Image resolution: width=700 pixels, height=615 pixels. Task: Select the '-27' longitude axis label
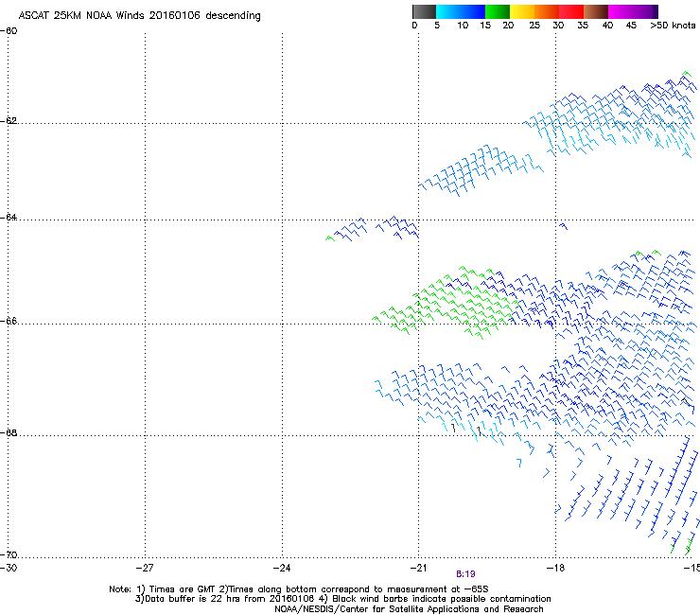(145, 568)
